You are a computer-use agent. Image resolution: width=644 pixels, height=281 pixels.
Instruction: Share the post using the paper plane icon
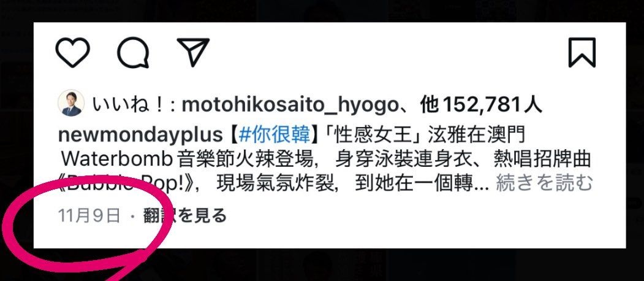click(193, 52)
